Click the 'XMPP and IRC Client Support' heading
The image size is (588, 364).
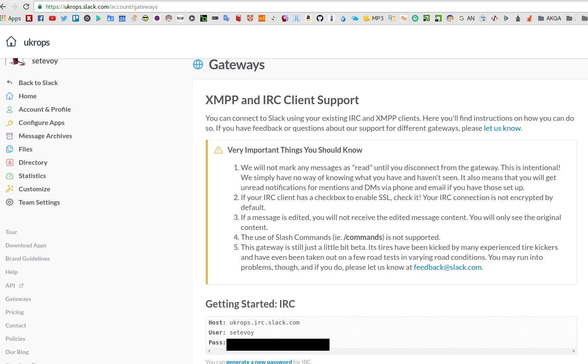tap(282, 100)
